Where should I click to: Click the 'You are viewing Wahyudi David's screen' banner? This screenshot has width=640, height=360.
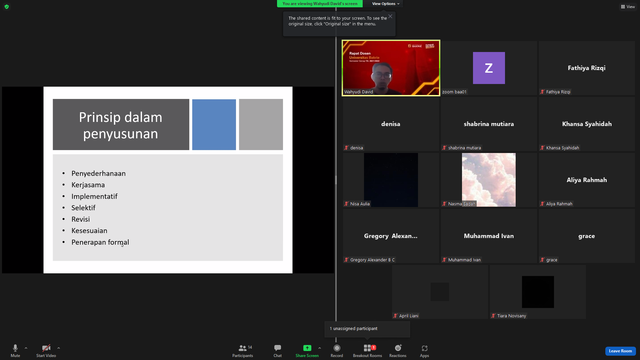click(x=320, y=4)
